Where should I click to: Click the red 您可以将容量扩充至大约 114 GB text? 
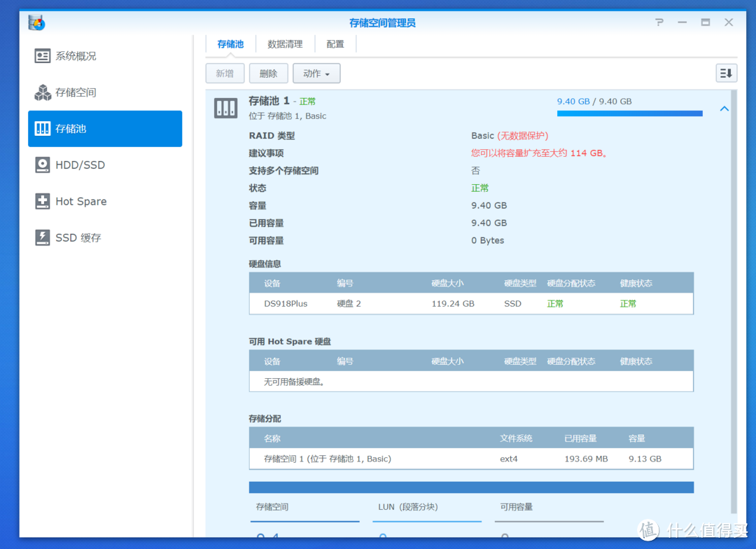click(x=539, y=153)
